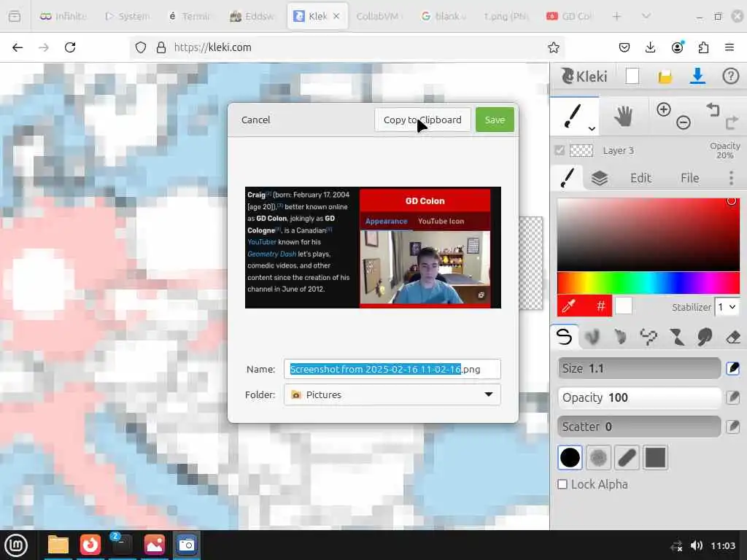Cancel the save dialog
Image resolution: width=747 pixels, height=560 pixels.
[x=256, y=120]
